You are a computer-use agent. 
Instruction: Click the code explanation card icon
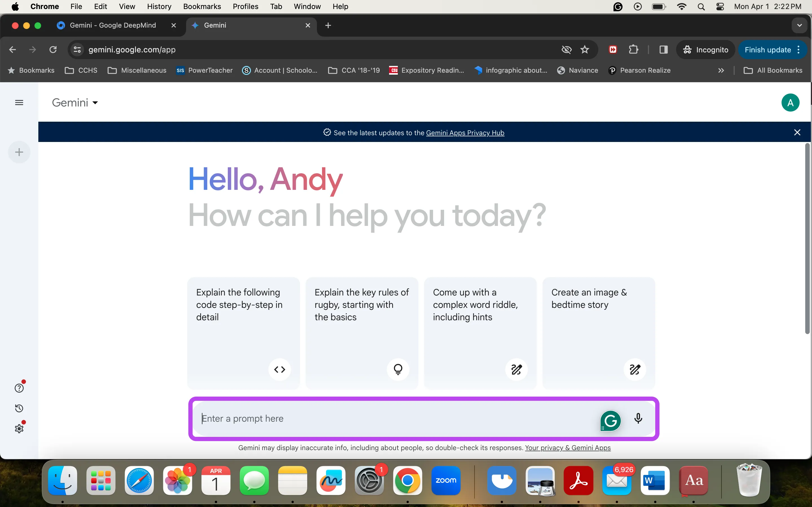click(279, 369)
